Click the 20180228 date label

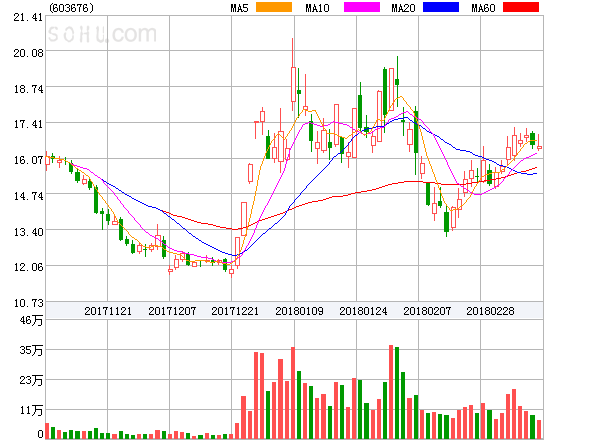point(490,311)
